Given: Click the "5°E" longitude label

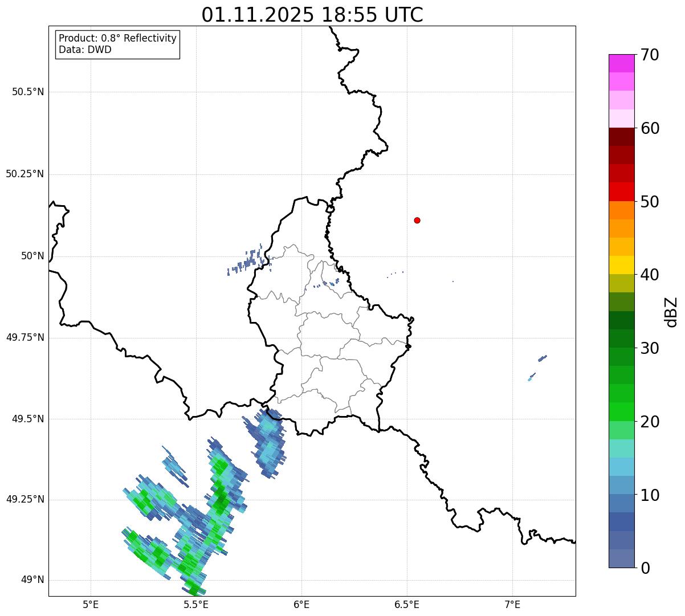Looking at the screenshot, I should pyautogui.click(x=91, y=604).
